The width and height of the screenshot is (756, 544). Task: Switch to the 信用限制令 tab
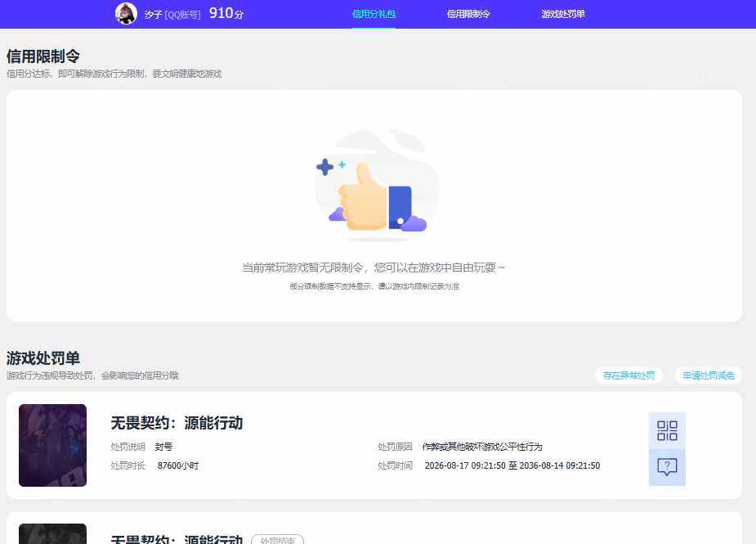[468, 14]
